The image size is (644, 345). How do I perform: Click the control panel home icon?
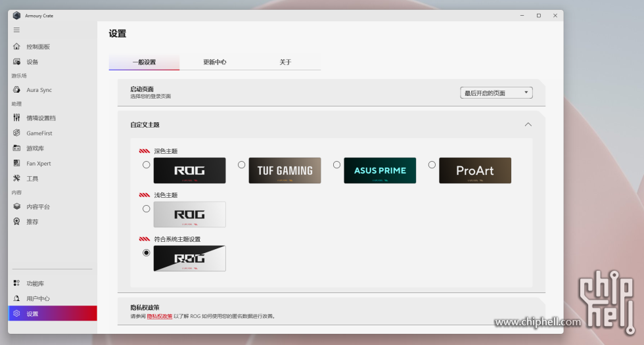coord(16,47)
